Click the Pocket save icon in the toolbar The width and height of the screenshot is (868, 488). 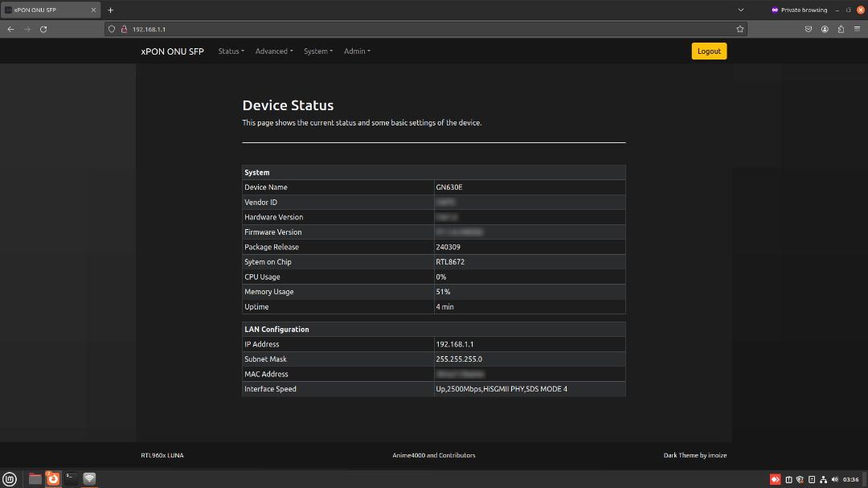809,29
